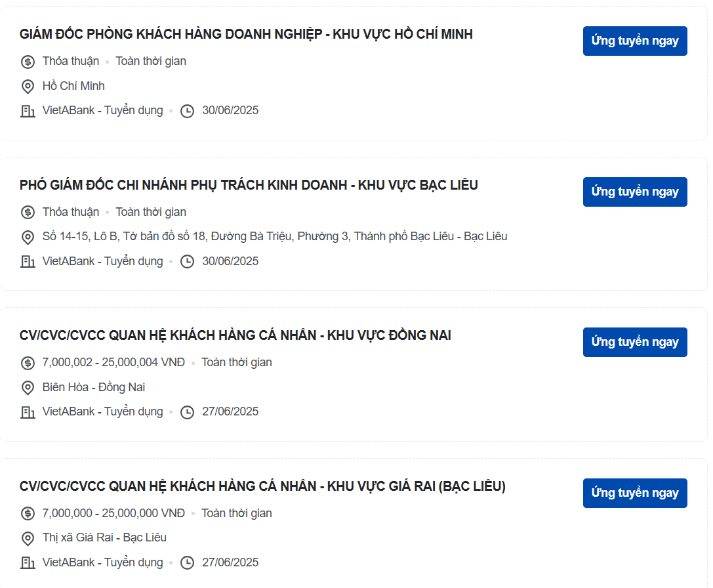Viewport: 713px width, 588px height.
Task: Open the Giá Rai (Bạc Liêu) job title
Action: 262,486
